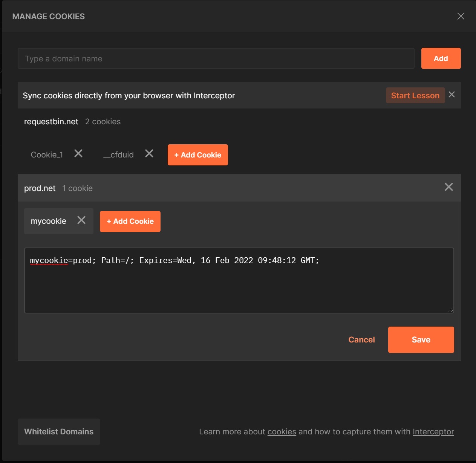Close the Manage Cookies dialog
The height and width of the screenshot is (463, 476).
pyautogui.click(x=461, y=16)
